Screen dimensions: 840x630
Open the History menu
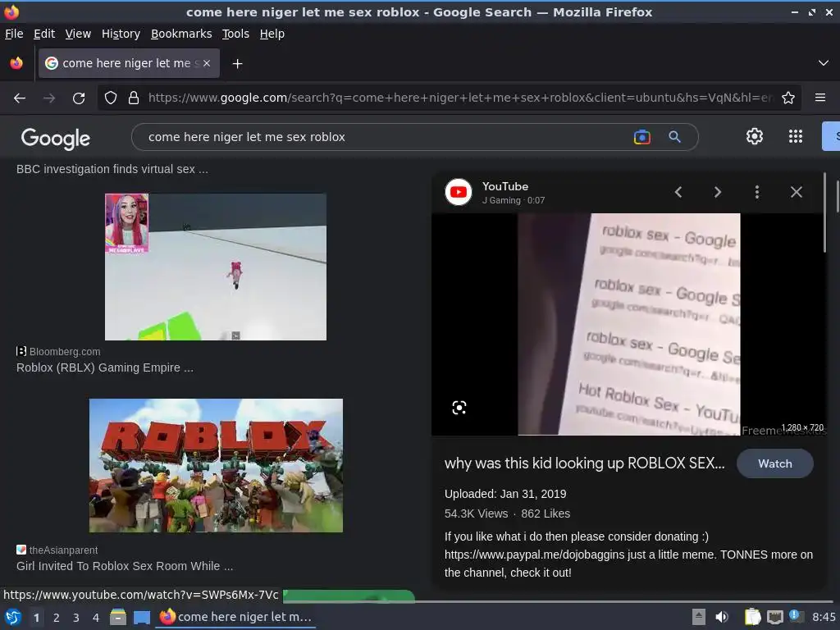pos(121,34)
